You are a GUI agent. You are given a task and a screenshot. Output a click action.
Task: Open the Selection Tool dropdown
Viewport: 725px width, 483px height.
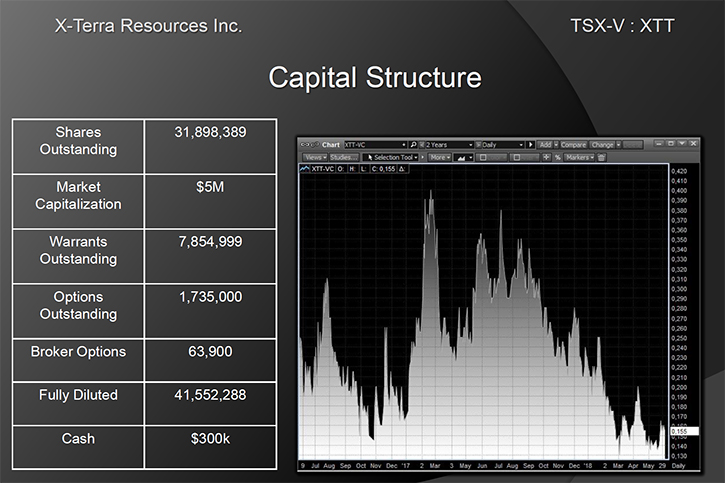tap(392, 157)
